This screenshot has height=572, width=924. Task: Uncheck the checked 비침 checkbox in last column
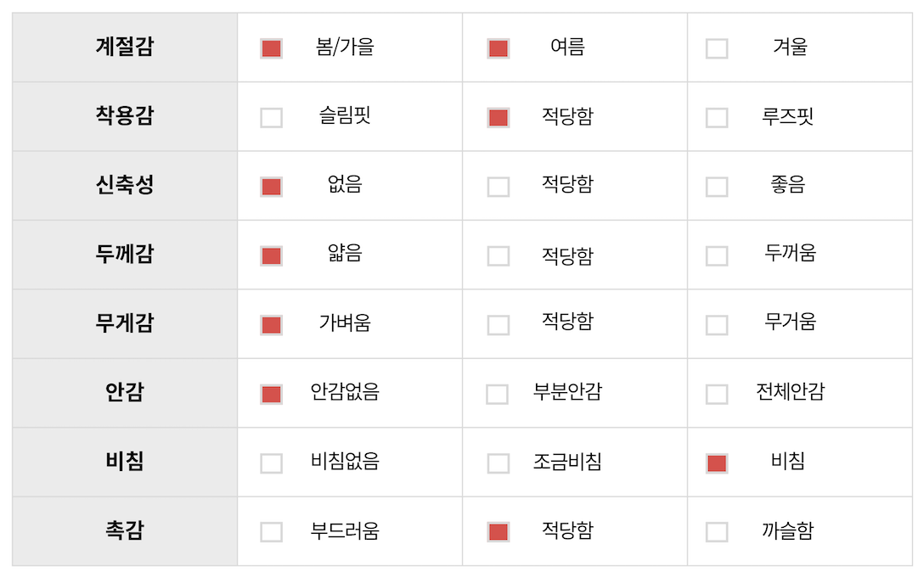point(717,463)
